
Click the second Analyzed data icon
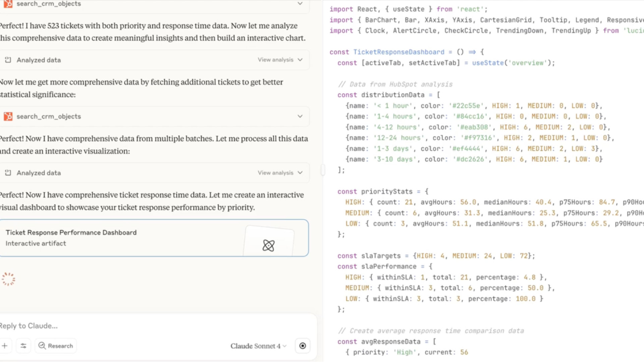coord(8,173)
